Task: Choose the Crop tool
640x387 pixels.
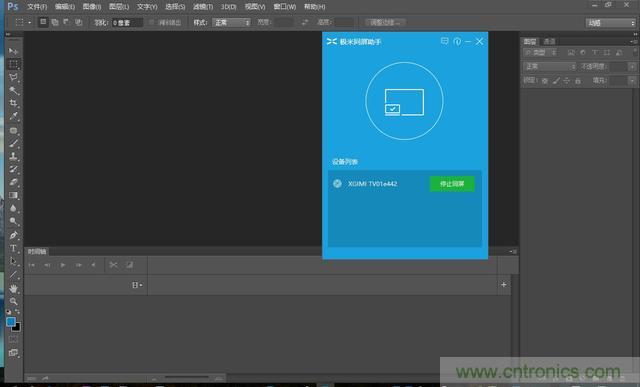Action: coord(13,103)
